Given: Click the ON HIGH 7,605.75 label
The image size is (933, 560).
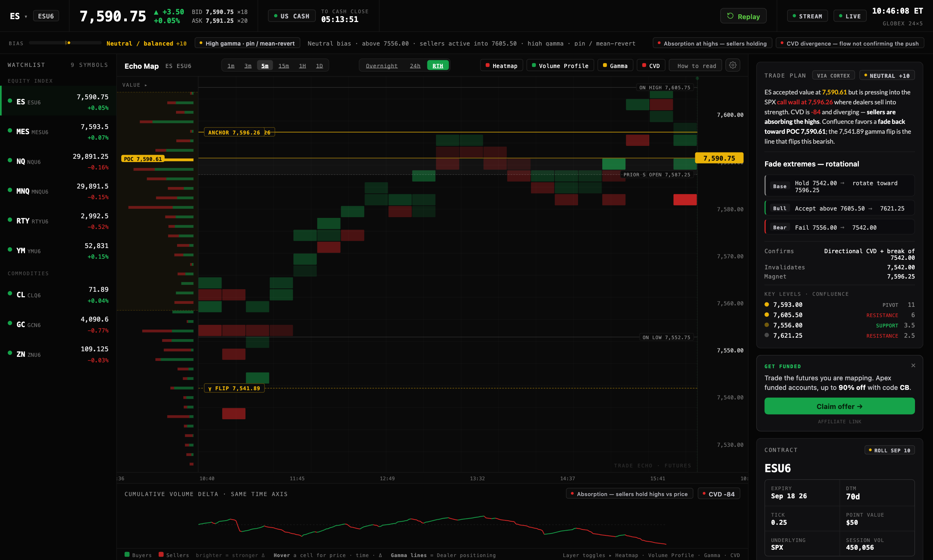Looking at the screenshot, I should tap(664, 87).
